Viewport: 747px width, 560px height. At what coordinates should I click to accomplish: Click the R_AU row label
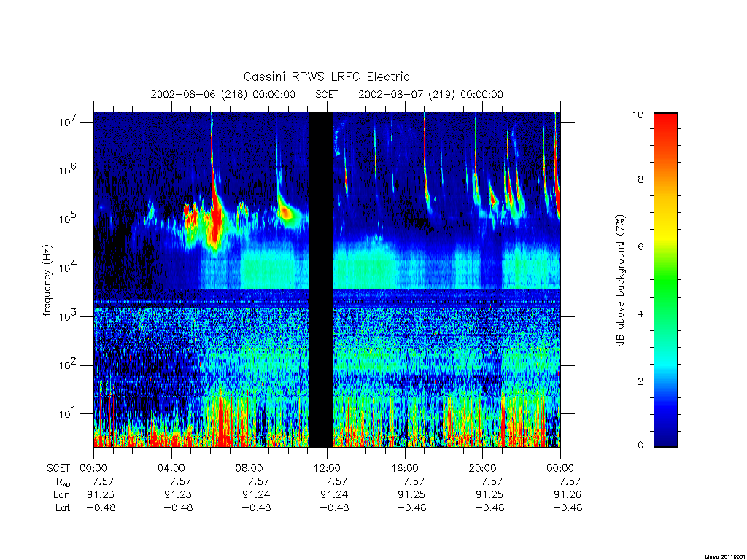click(x=62, y=482)
